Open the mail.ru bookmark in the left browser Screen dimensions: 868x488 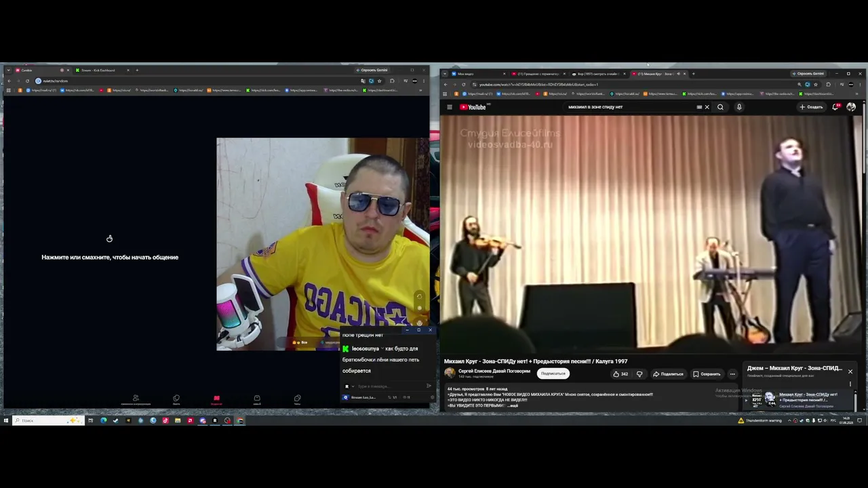[41, 90]
